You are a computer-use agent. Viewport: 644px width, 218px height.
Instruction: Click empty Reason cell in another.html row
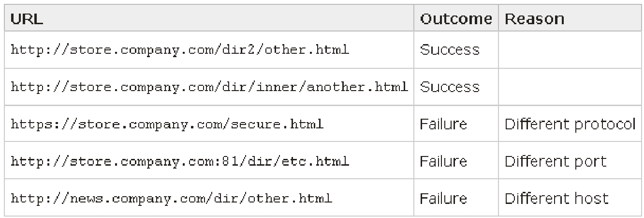pyautogui.click(x=570, y=87)
